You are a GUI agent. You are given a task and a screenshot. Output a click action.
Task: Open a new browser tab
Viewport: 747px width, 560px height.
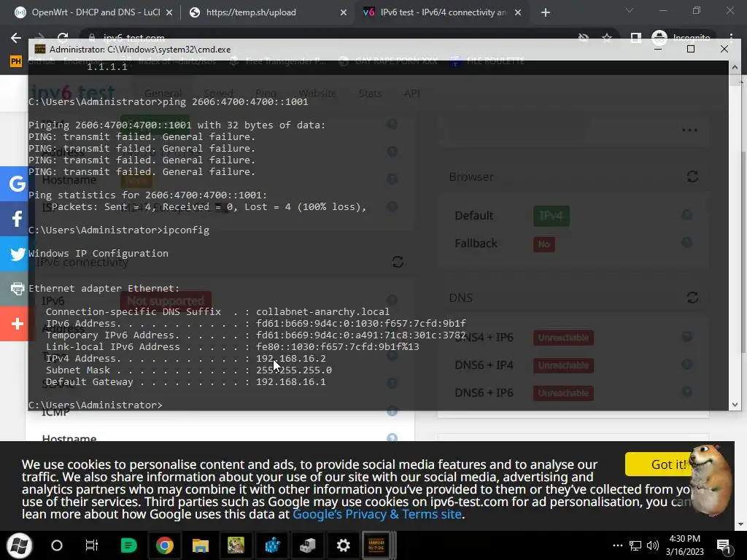[546, 13]
